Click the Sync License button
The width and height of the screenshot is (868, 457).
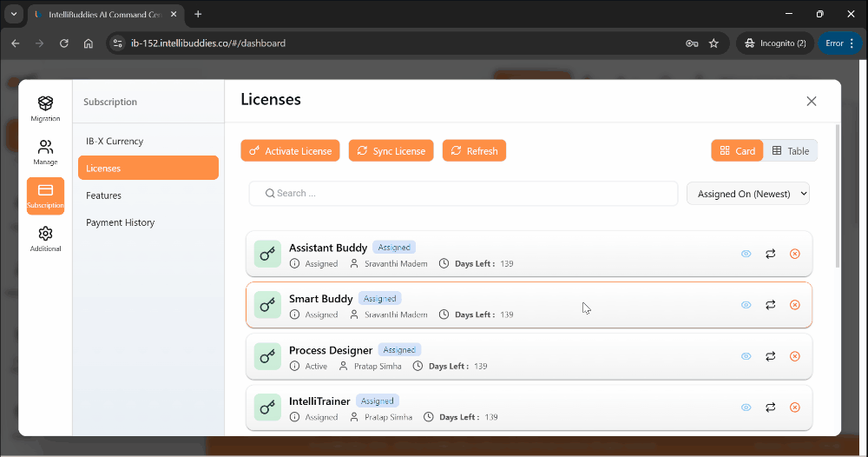click(391, 150)
